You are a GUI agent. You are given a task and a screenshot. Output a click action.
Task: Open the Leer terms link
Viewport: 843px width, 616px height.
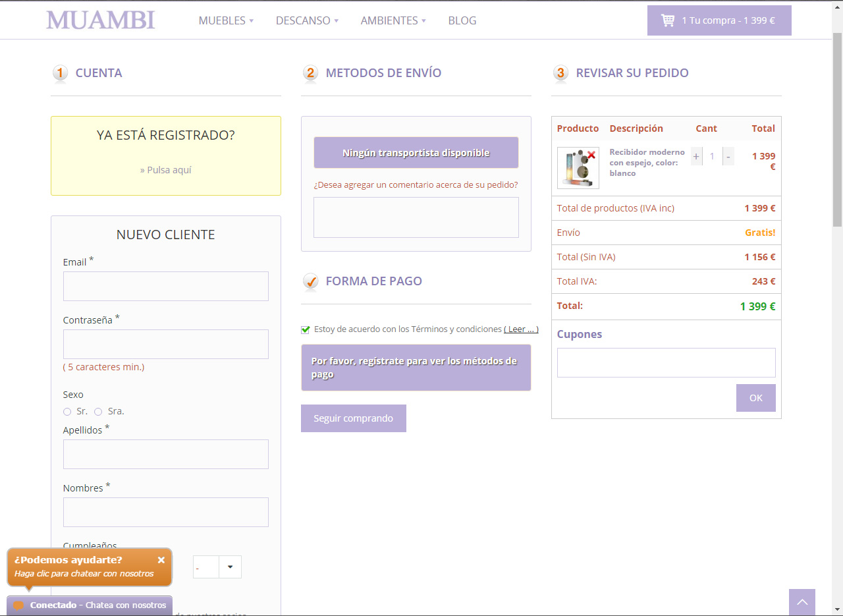tap(521, 329)
